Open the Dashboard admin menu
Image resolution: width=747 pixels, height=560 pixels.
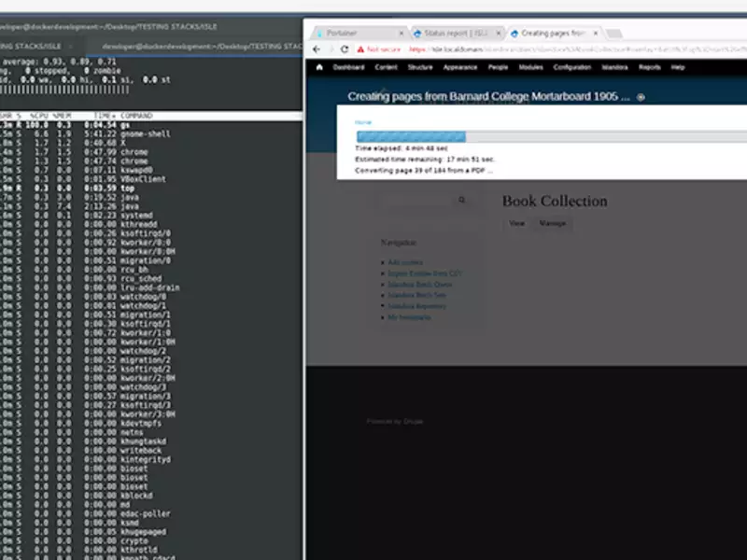348,67
